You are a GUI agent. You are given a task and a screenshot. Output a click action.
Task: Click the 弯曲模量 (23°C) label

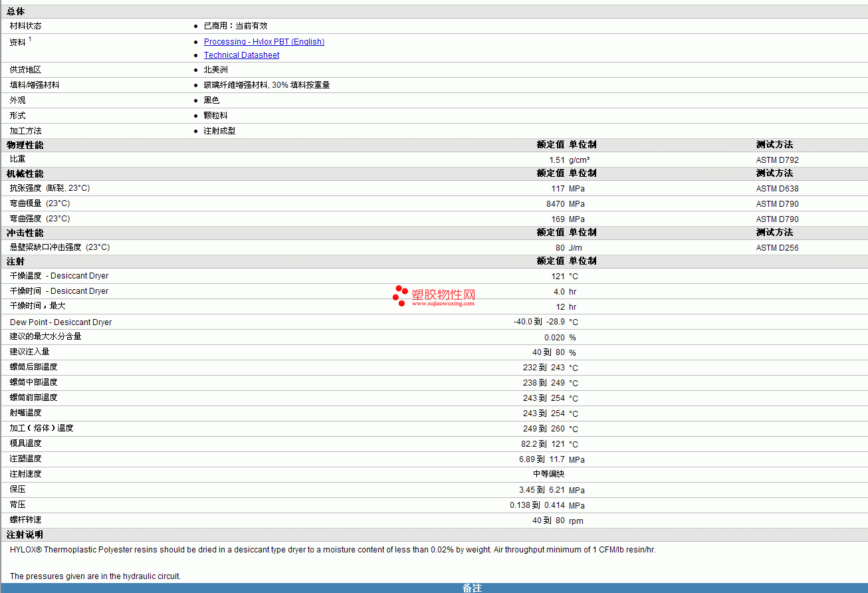40,203
